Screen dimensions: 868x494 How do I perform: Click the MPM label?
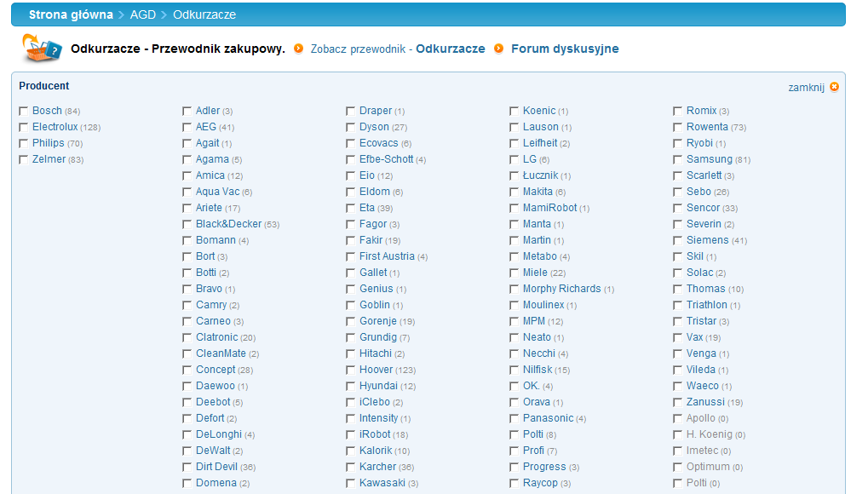click(x=534, y=321)
